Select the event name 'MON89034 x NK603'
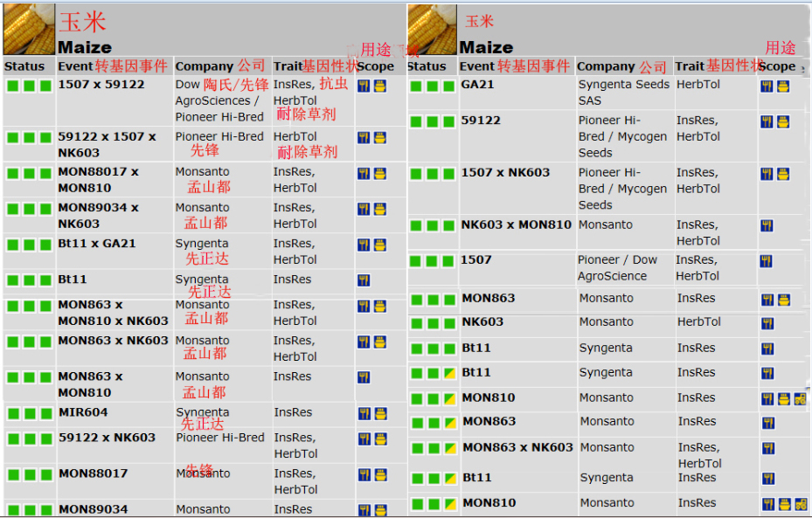This screenshot has height=518, width=812. (x=99, y=215)
